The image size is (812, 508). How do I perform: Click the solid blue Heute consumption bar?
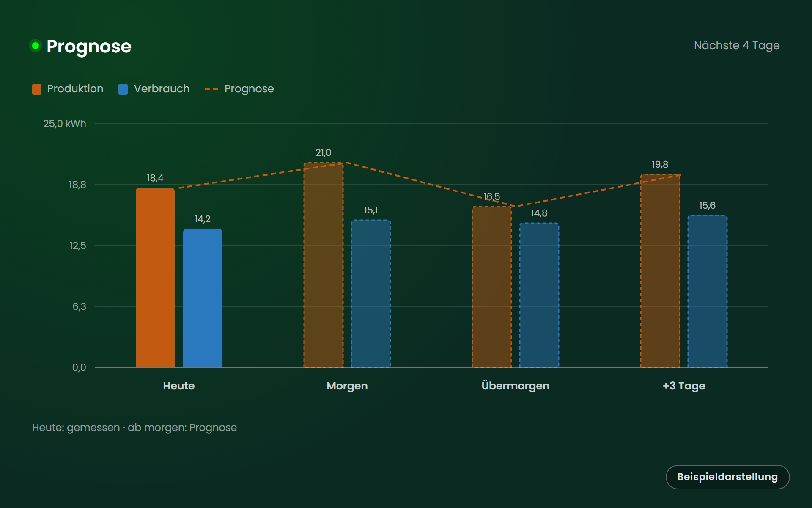coord(203,298)
